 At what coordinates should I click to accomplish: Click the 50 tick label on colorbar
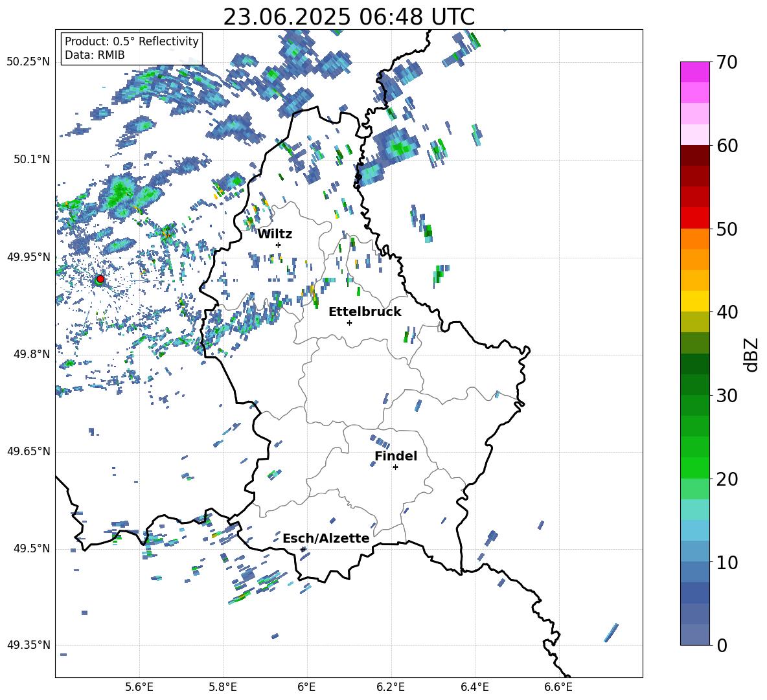[x=727, y=229]
